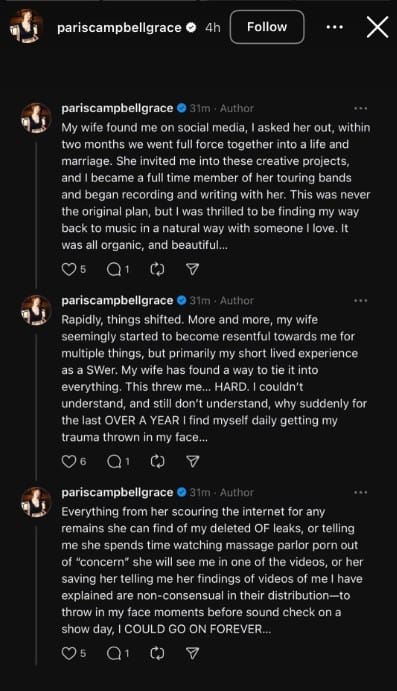This screenshot has height=691, width=397.
Task: Repost the first post about touring bands
Action: 157,269
